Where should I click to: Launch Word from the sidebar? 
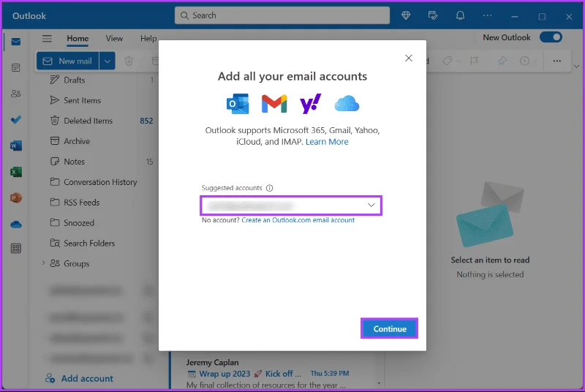[15, 146]
